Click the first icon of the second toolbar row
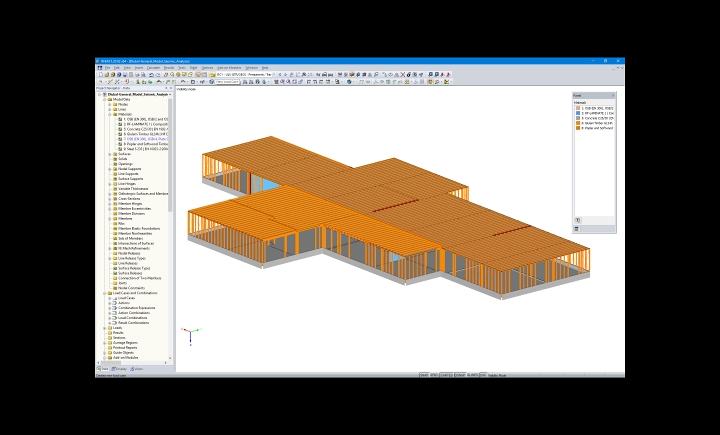Image resolution: width=720 pixels, height=435 pixels. tap(100, 82)
